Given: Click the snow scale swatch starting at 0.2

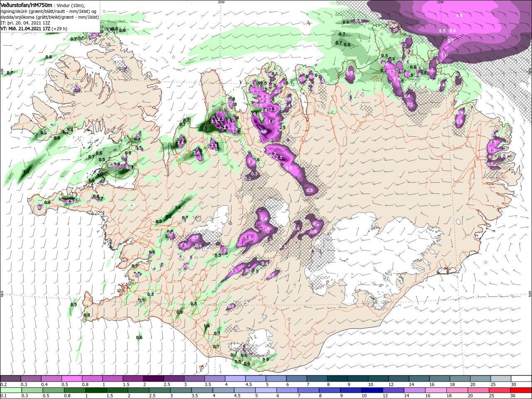Looking at the screenshot, I should coord(10,379).
